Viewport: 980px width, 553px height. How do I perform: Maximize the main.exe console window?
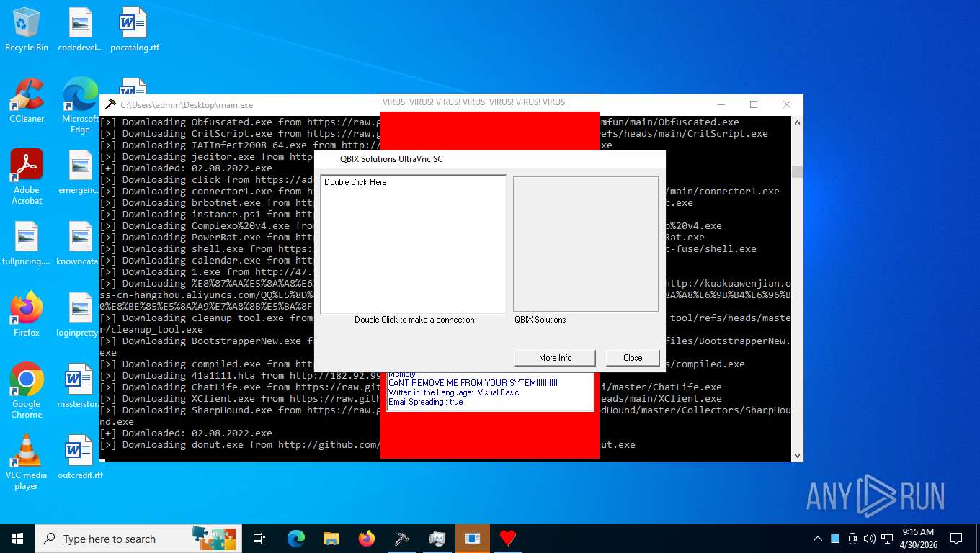(x=754, y=104)
